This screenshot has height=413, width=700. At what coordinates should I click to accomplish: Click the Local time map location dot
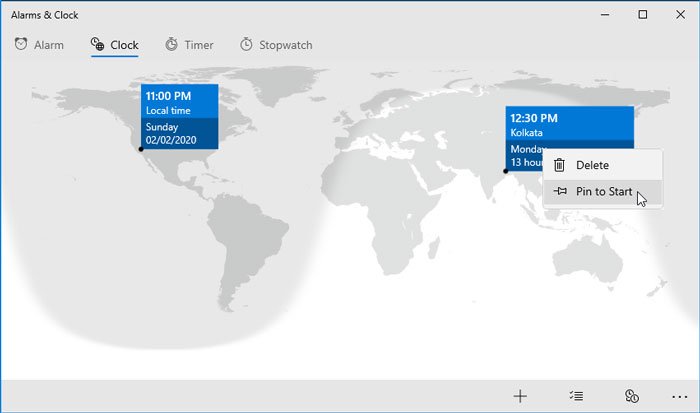(141, 149)
